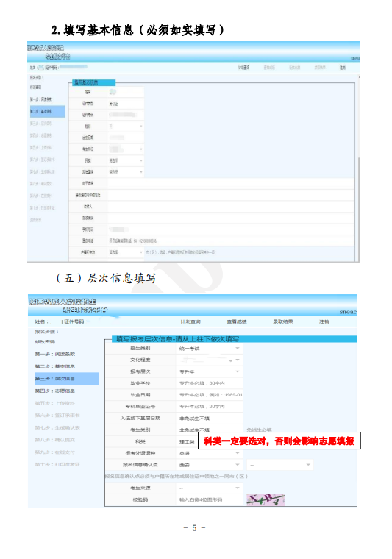Image resolution: width=392 pixels, height=559 pixels.
Task: Open the 报考层次 dropdown showing 专升本
Action: (x=209, y=371)
